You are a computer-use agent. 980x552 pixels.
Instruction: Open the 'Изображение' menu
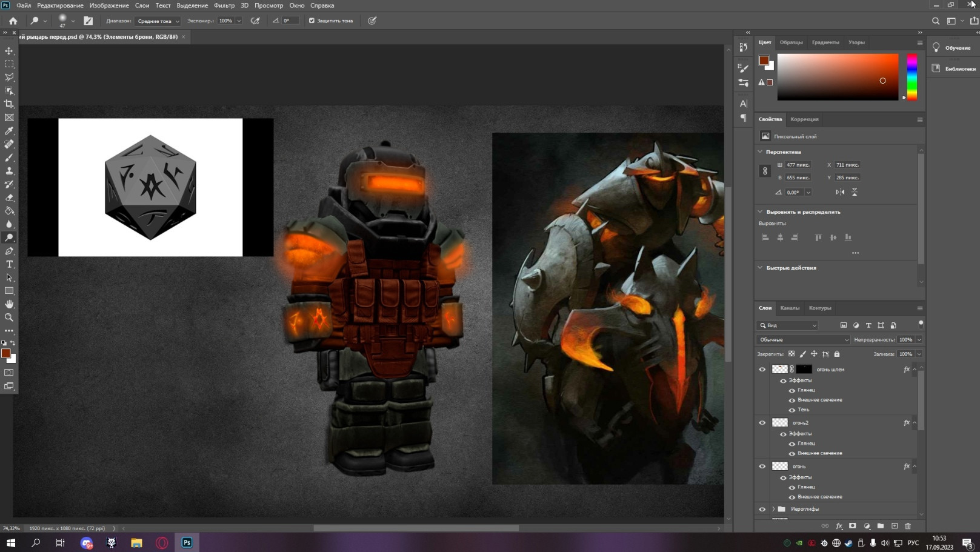pyautogui.click(x=109, y=5)
